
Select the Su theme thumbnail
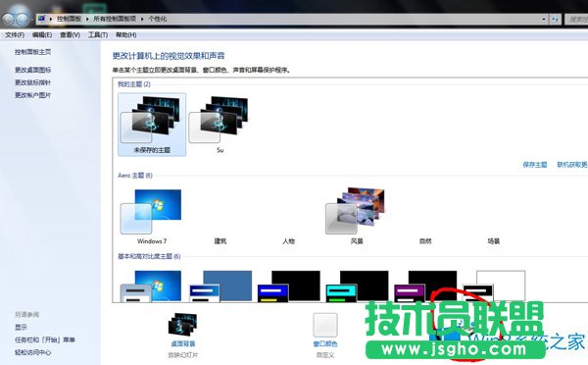click(220, 125)
